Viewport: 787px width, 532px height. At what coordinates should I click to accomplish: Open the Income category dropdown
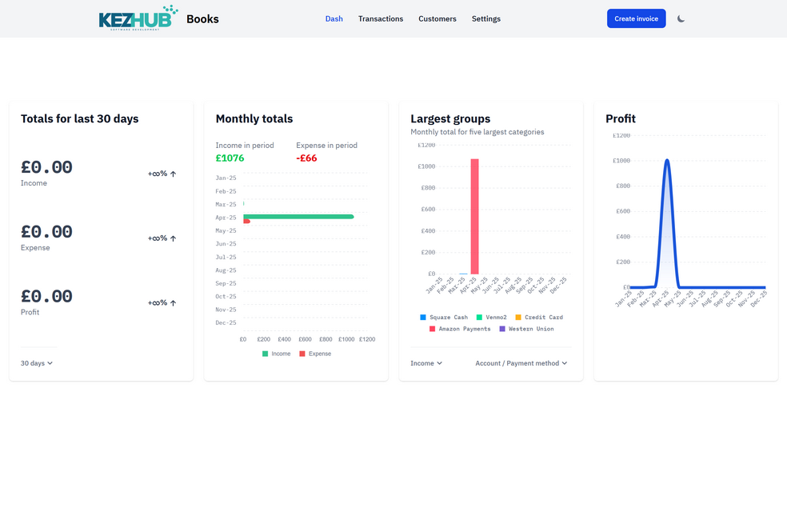[426, 363]
